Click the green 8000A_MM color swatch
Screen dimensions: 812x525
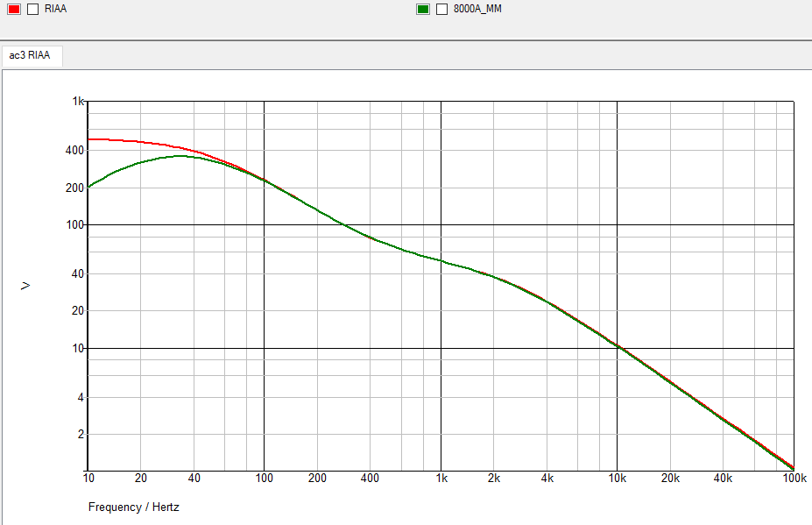point(423,9)
